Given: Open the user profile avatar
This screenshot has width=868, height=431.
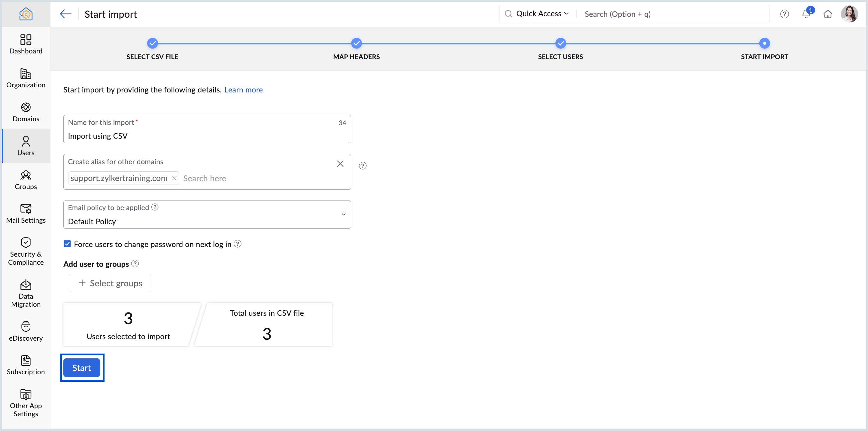Looking at the screenshot, I should point(849,14).
